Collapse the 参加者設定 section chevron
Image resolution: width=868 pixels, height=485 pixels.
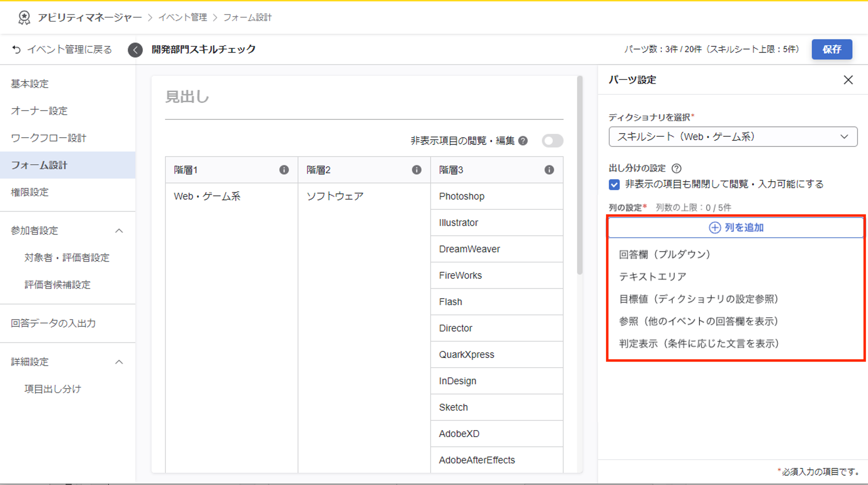[x=119, y=231]
